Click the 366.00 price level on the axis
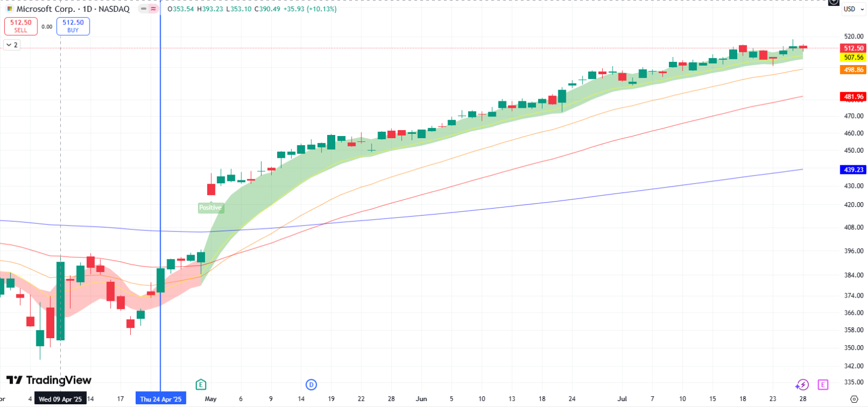Screen dimensions: 868x407 point(853,313)
